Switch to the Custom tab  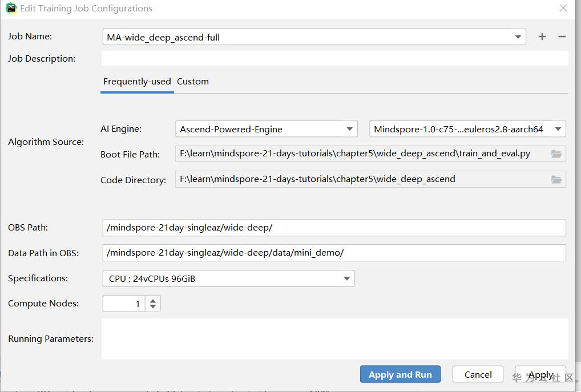(193, 82)
